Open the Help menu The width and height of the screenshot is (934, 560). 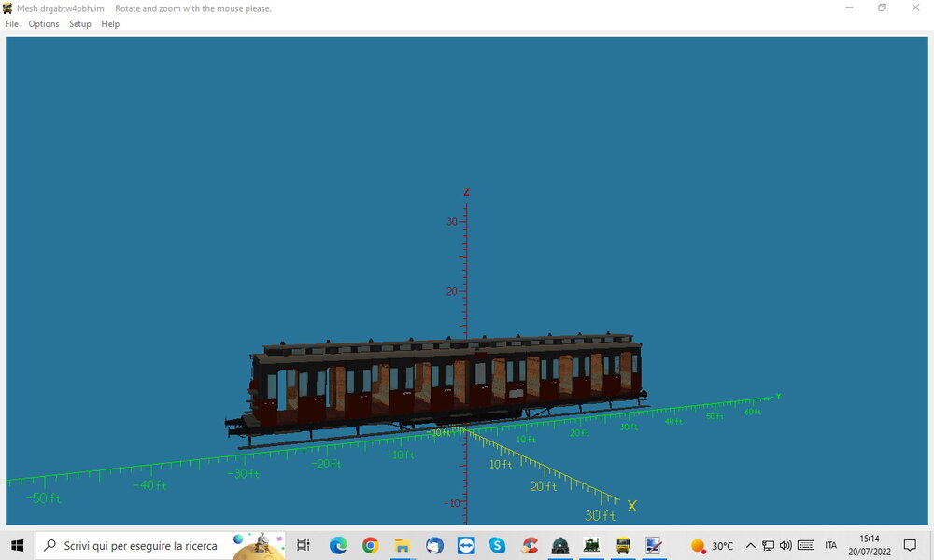click(x=110, y=24)
